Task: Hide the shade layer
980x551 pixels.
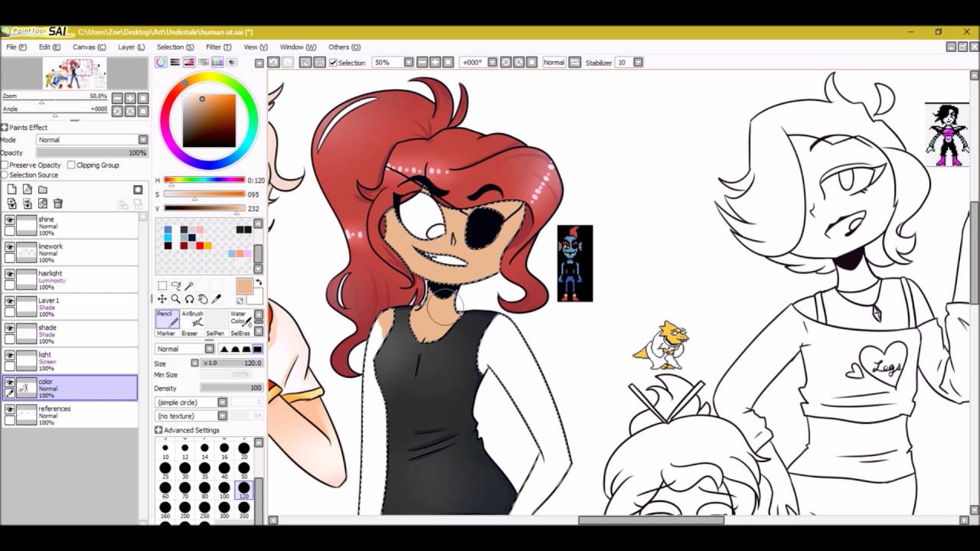Action: coord(9,328)
